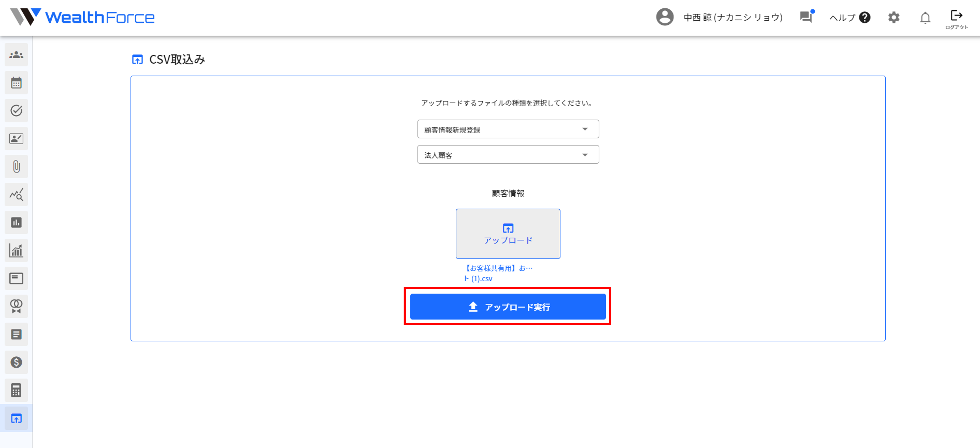Image resolution: width=980 pixels, height=448 pixels.
Task: Click the notification bell icon
Action: (925, 18)
